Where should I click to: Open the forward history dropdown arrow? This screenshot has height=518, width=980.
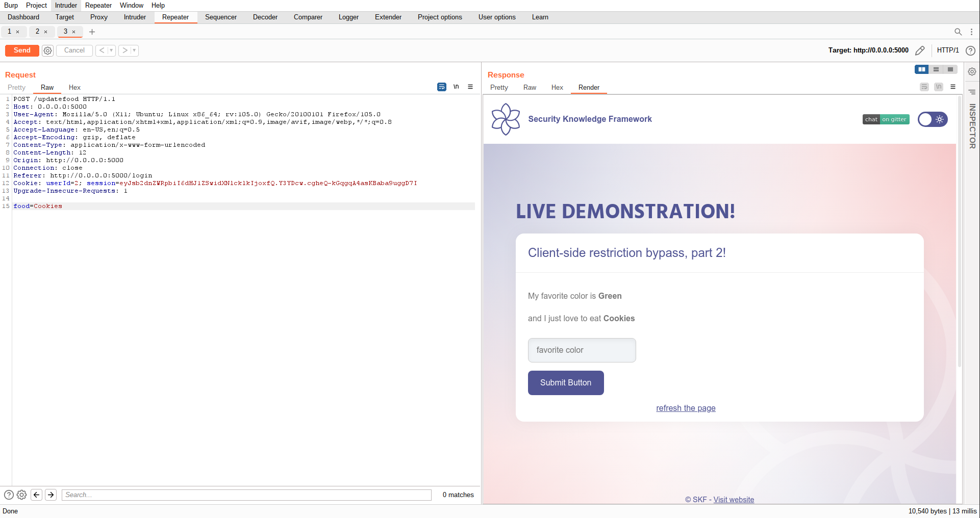pyautogui.click(x=134, y=50)
